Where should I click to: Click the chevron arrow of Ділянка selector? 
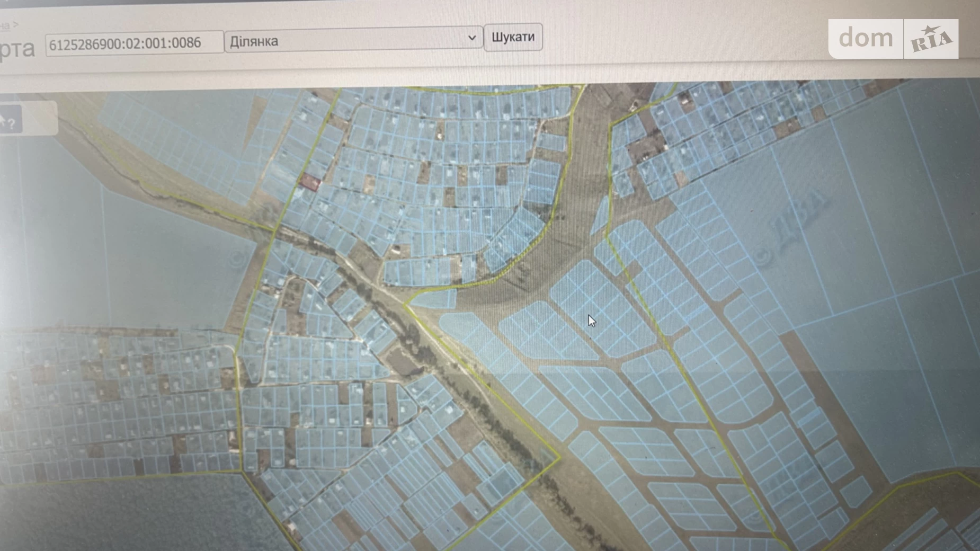tap(471, 38)
